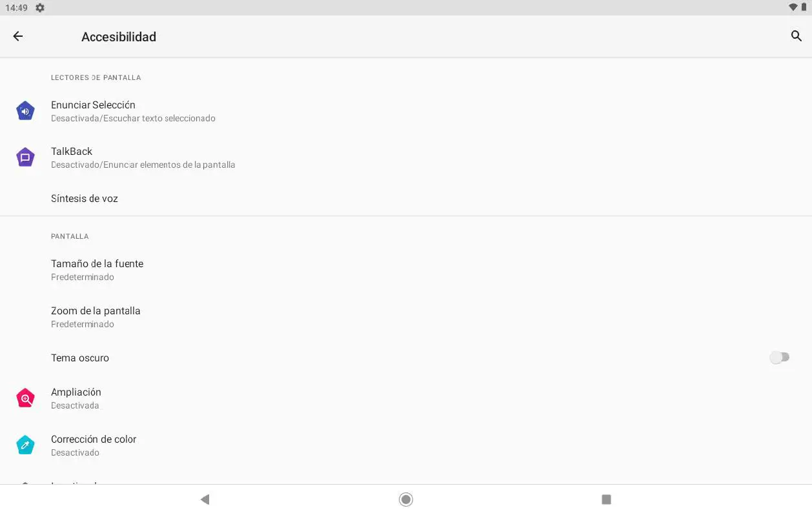Tap the settings gear in status bar
This screenshot has width=812, height=515.
tap(40, 8)
